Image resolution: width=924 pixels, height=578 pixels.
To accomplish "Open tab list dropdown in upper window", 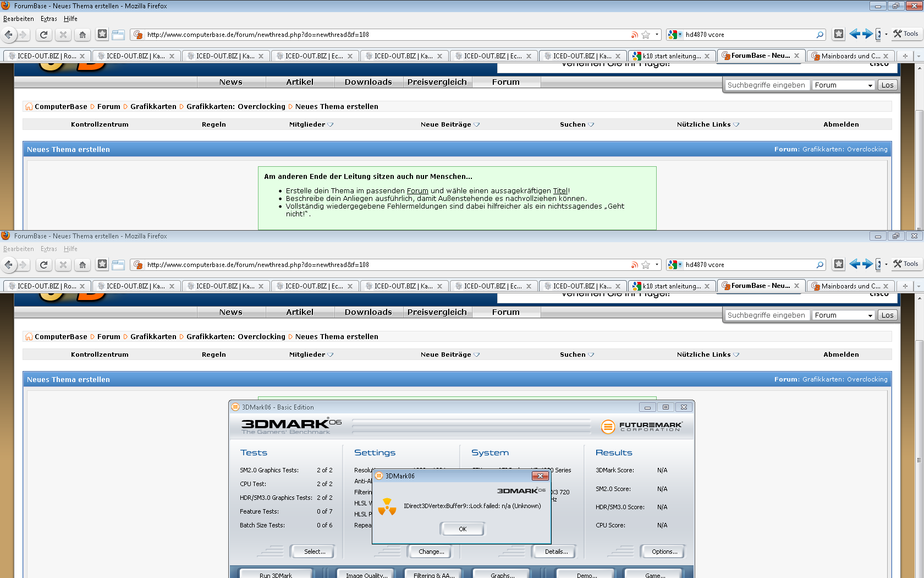I will point(918,56).
